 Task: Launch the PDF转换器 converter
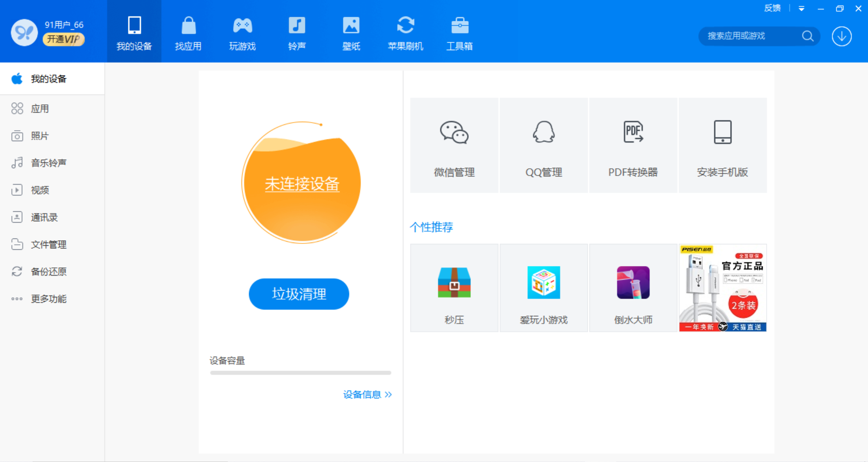[633, 145]
